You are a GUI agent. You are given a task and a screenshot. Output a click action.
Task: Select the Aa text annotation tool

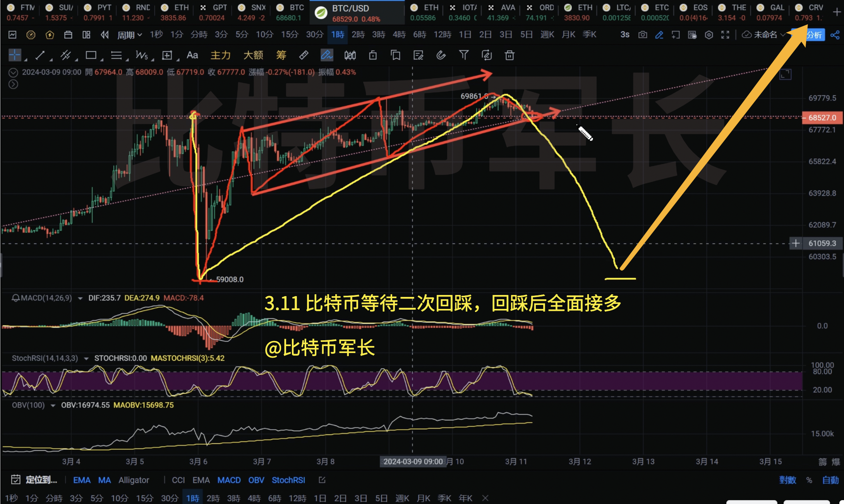(x=192, y=55)
